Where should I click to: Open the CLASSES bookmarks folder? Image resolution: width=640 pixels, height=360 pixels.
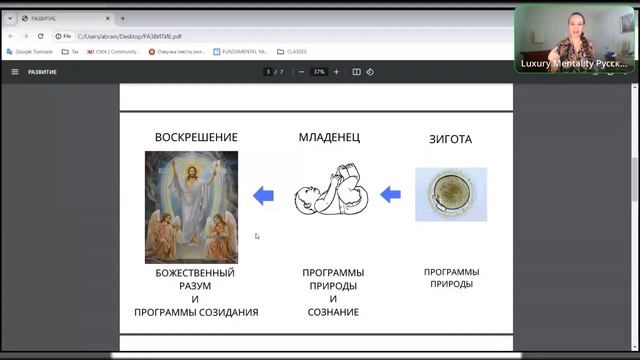click(x=292, y=52)
